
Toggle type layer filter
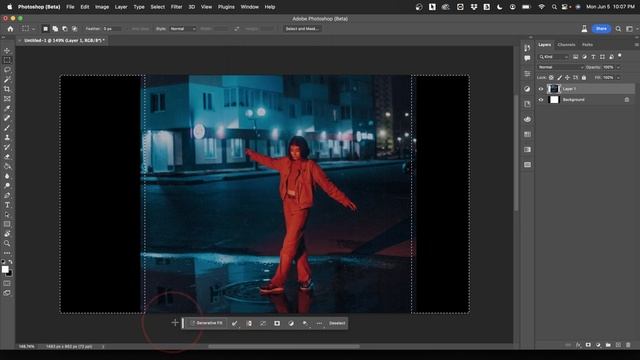coord(593,57)
